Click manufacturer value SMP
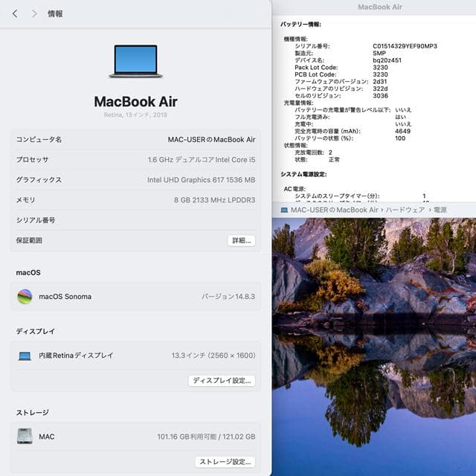Screen dimensions: 476x476 379,53
